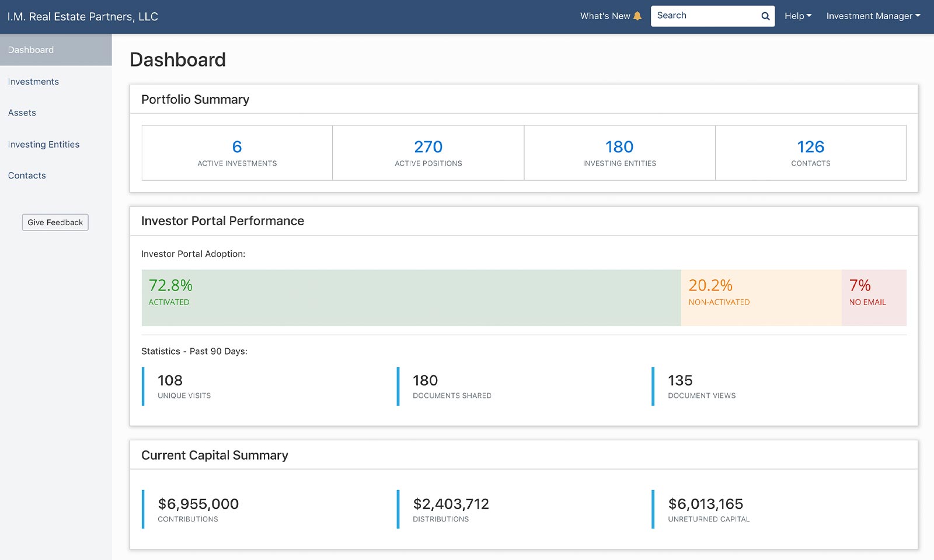Click the 135 Document Views statistic
The image size is (934, 560).
click(x=702, y=386)
